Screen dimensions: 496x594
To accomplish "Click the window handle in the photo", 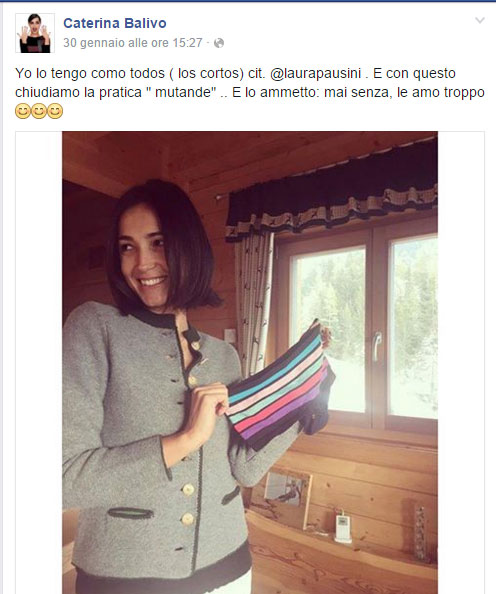I will tap(376, 347).
